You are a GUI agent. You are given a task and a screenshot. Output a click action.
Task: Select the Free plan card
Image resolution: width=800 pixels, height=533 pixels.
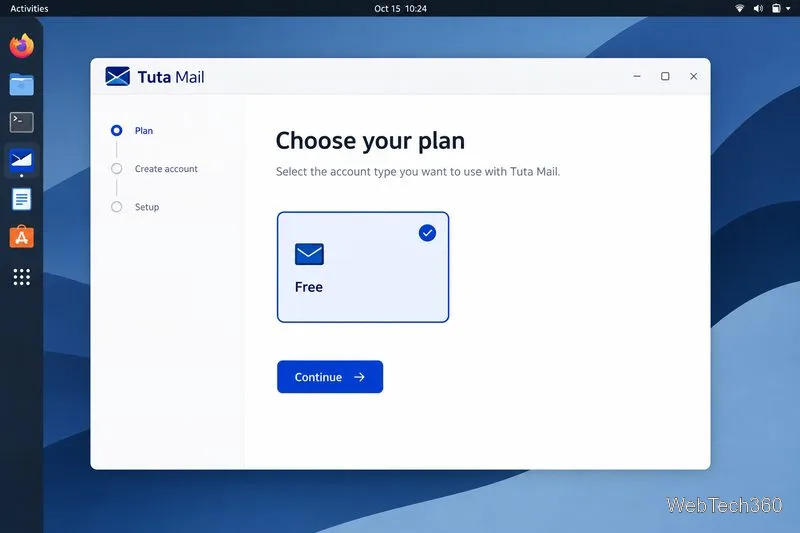pos(363,267)
